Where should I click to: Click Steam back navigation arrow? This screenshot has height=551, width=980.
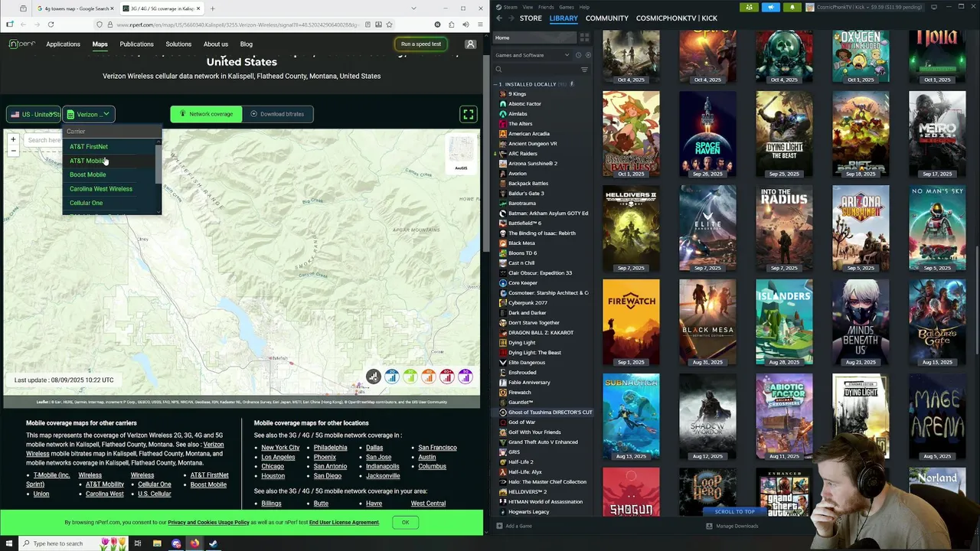click(x=499, y=18)
